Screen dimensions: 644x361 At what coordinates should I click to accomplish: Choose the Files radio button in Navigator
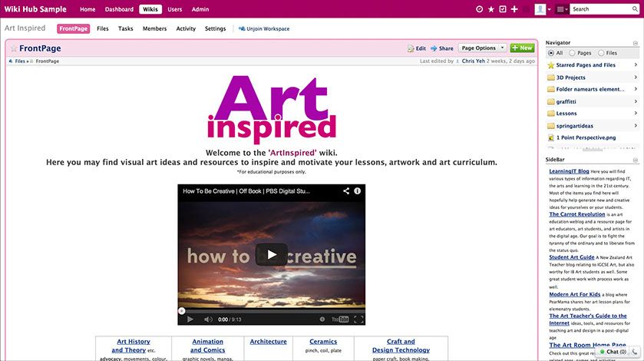coord(601,53)
